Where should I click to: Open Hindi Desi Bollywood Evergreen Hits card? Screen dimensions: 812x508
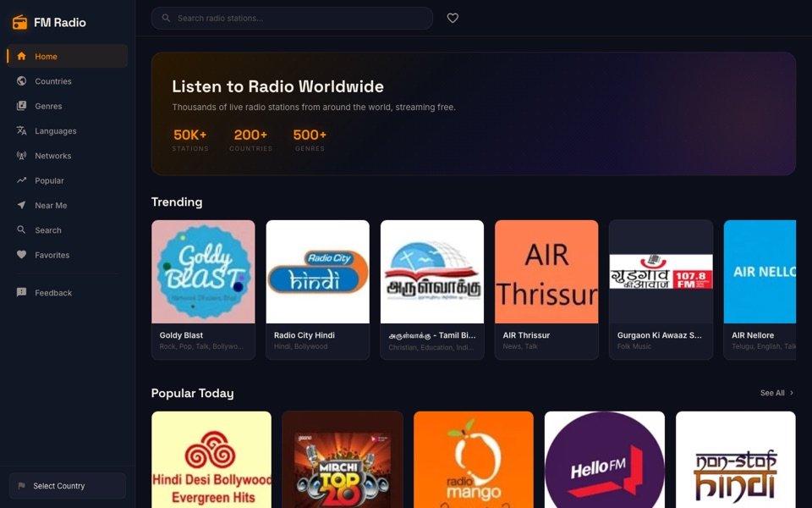click(211, 459)
